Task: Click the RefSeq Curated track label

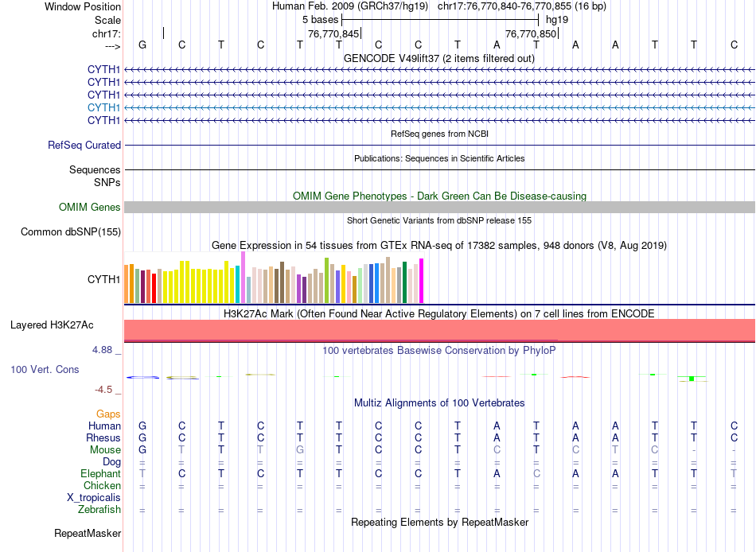Action: tap(84, 145)
